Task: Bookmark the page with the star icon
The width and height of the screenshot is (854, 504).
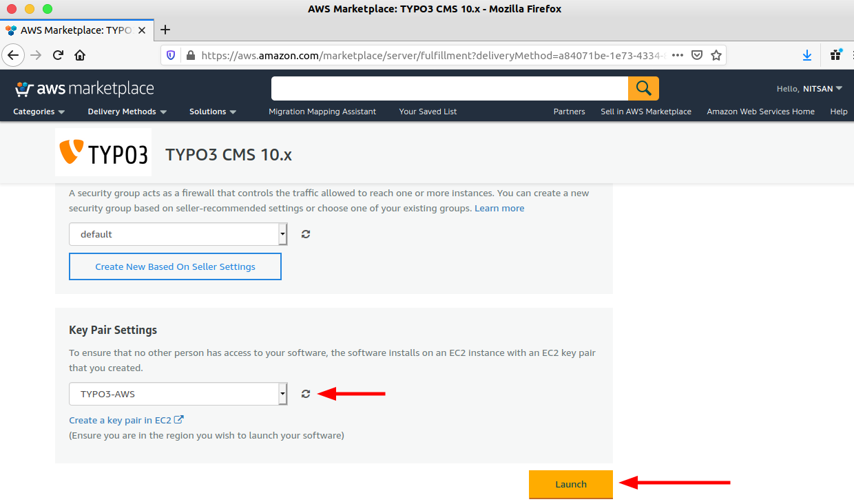Action: pyautogui.click(x=716, y=54)
